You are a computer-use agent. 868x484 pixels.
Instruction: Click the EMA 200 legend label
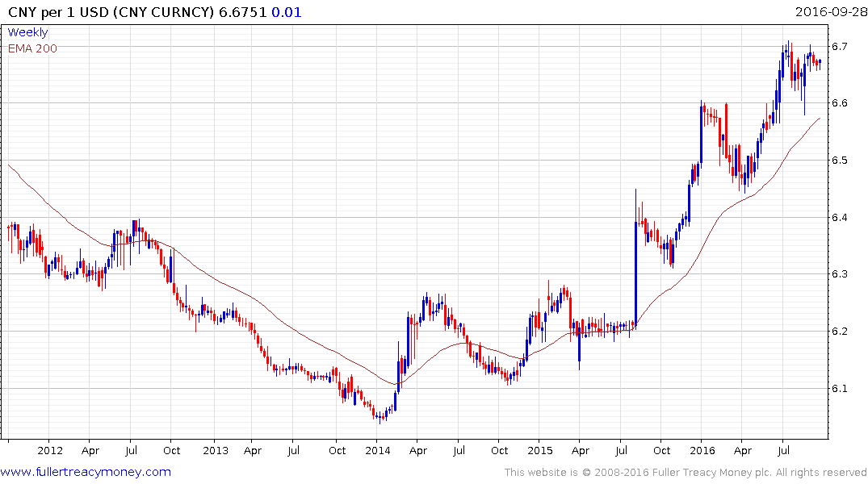[x=32, y=48]
